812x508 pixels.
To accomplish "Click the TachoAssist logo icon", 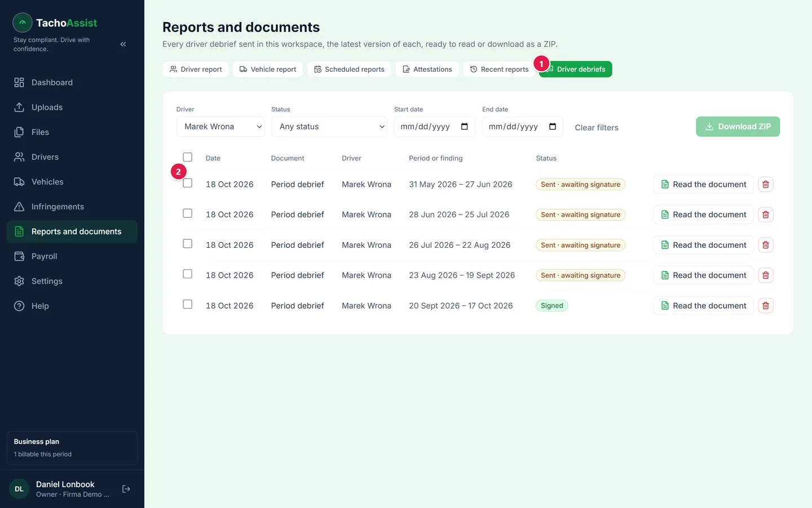I will click(23, 23).
